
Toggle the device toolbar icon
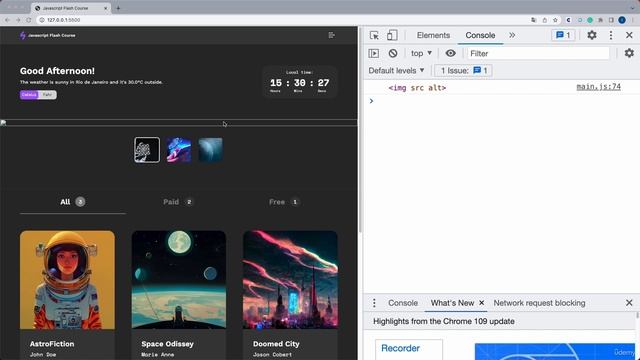tap(392, 36)
